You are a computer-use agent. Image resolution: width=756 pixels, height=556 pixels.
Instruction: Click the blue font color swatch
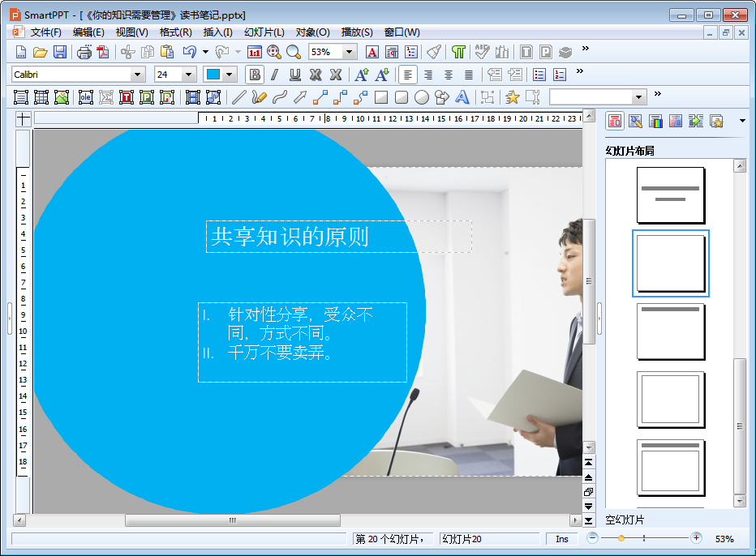pyautogui.click(x=213, y=75)
